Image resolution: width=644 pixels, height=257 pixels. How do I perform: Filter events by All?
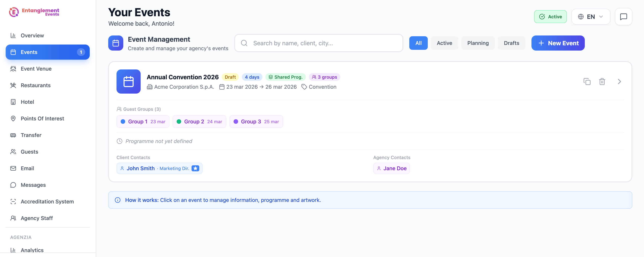[x=418, y=43]
